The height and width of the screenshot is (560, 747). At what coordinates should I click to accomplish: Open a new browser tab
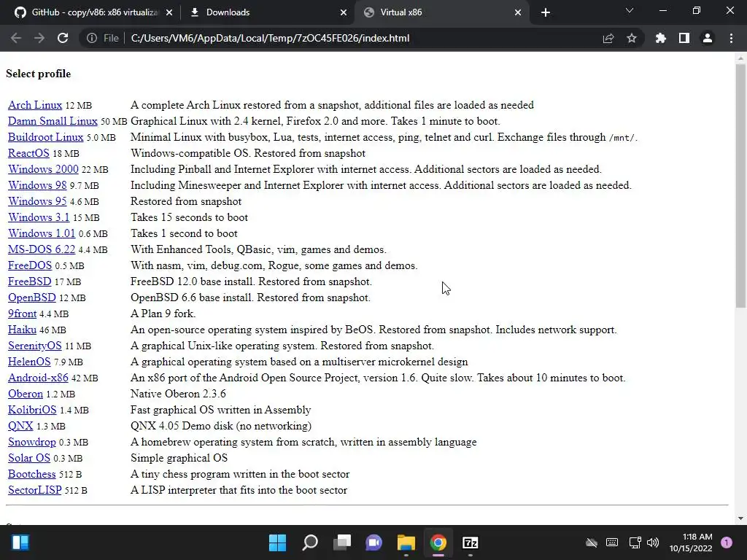[546, 12]
